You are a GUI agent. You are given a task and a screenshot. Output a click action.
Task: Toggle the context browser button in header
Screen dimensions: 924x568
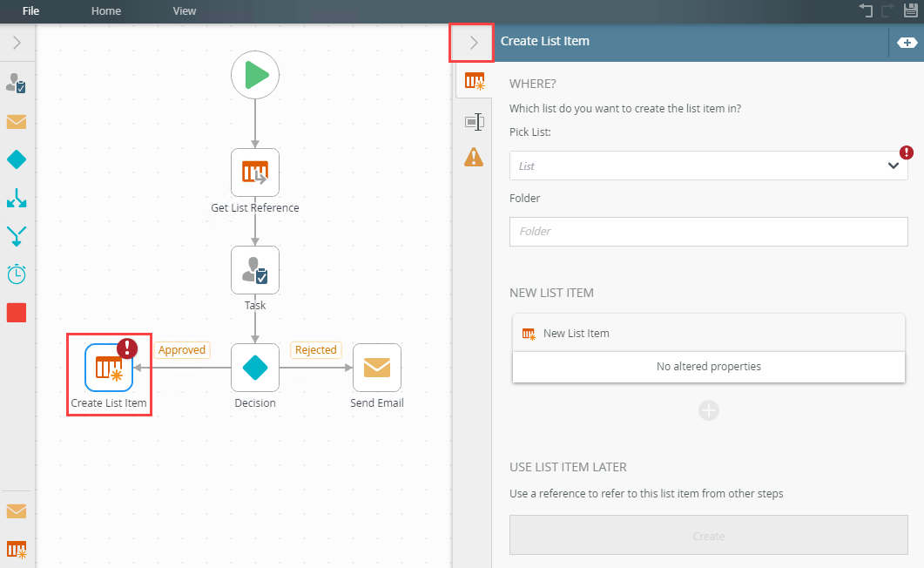click(907, 43)
